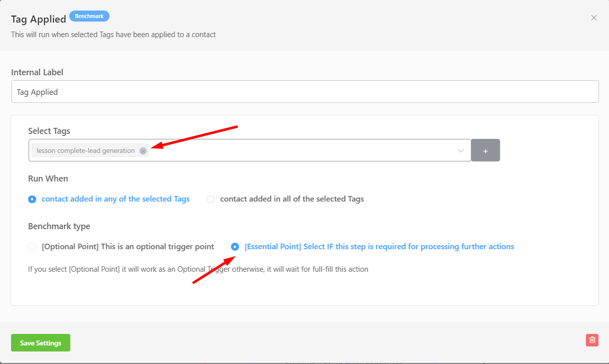Focus the Internal Label text field
609x364 pixels.
[305, 92]
